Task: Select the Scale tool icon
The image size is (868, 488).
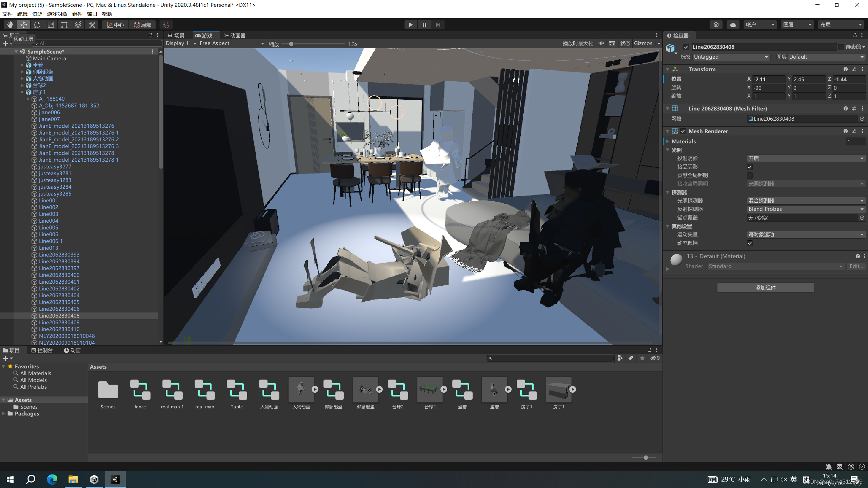Action: (x=51, y=25)
